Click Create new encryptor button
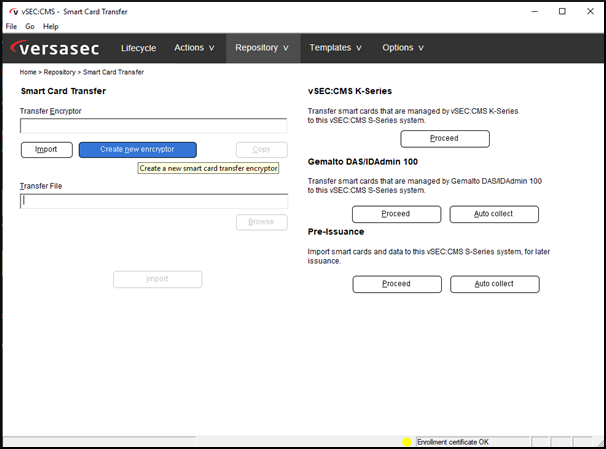Screen dimensions: 606x449 point(138,150)
